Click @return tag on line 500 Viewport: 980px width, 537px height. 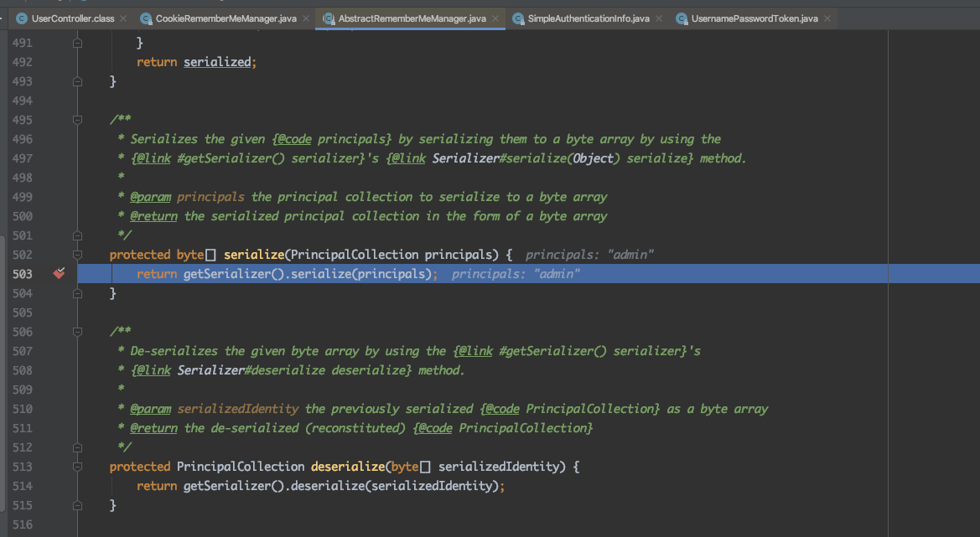153,216
